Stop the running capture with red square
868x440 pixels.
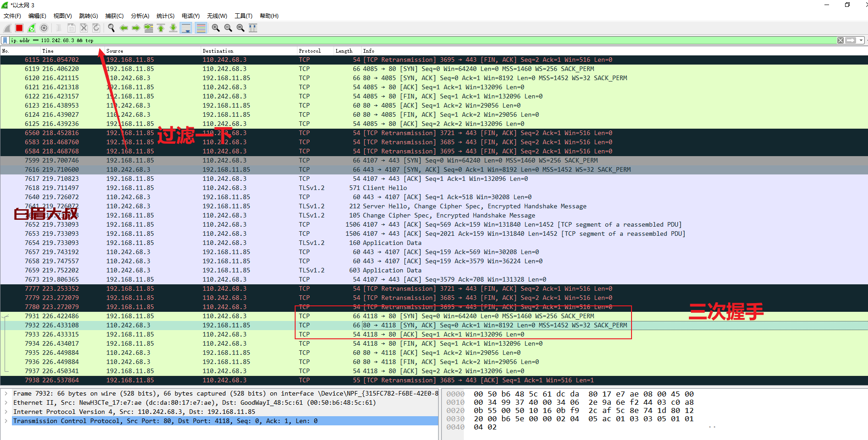click(19, 28)
